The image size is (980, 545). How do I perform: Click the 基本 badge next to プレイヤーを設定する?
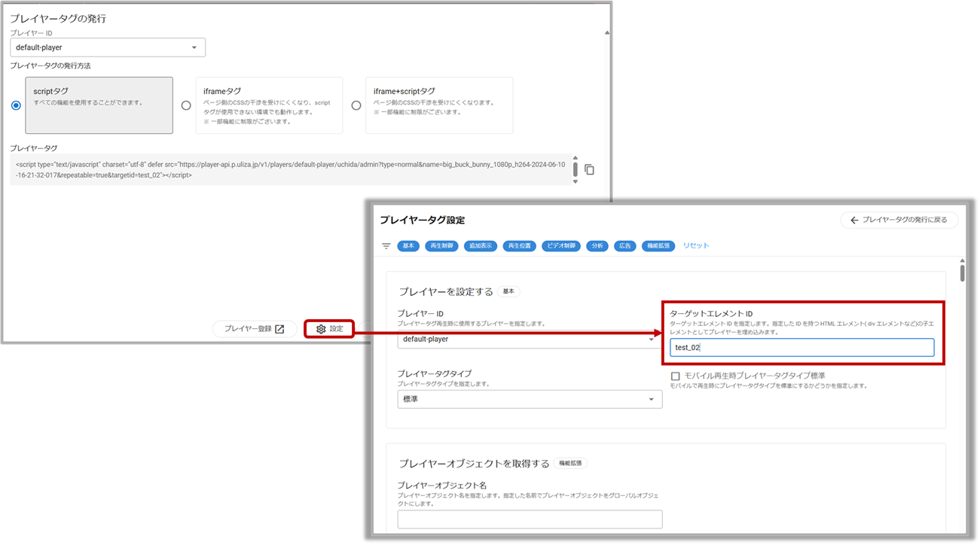(508, 291)
